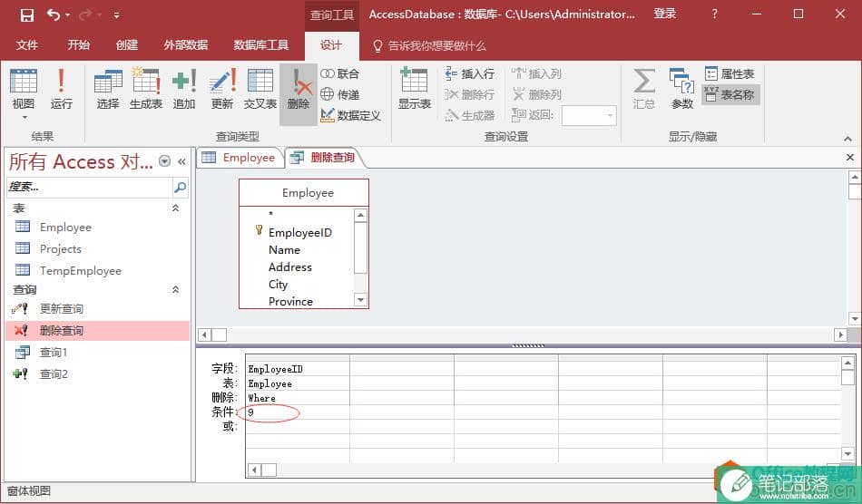Click the navigation pane 搜索 box
The width and height of the screenshot is (862, 504).
click(90, 188)
